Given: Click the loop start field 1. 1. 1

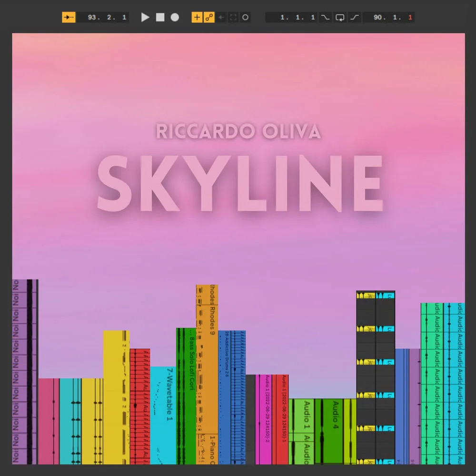Looking at the screenshot, I should click(292, 17).
